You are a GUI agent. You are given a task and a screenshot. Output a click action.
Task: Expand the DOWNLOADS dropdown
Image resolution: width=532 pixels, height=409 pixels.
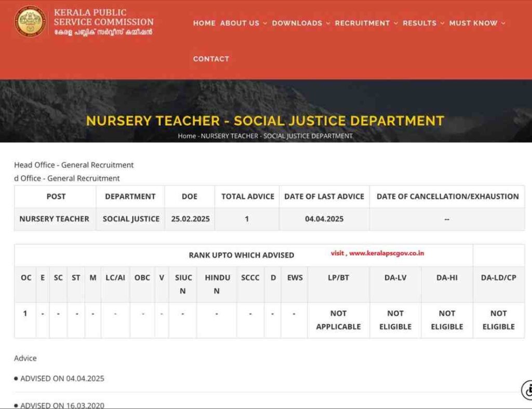[297, 23]
